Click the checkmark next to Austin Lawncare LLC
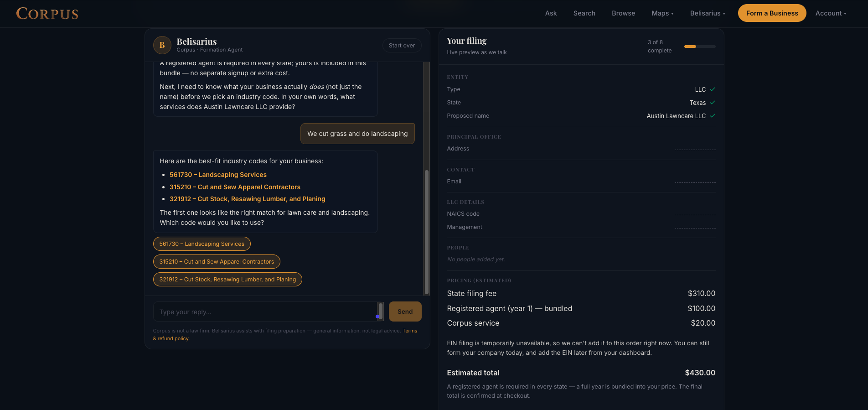Image resolution: width=868 pixels, height=410 pixels. point(713,116)
